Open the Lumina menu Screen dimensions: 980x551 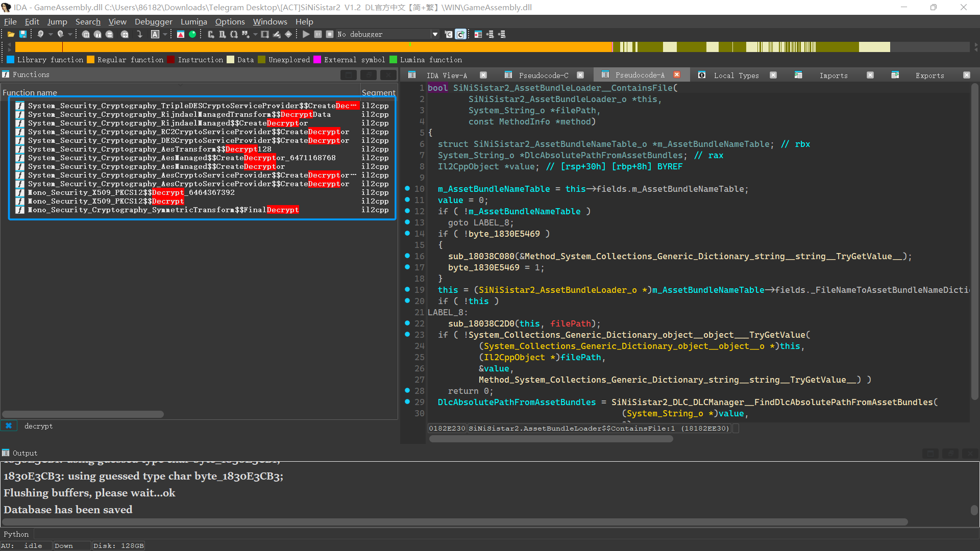(193, 21)
